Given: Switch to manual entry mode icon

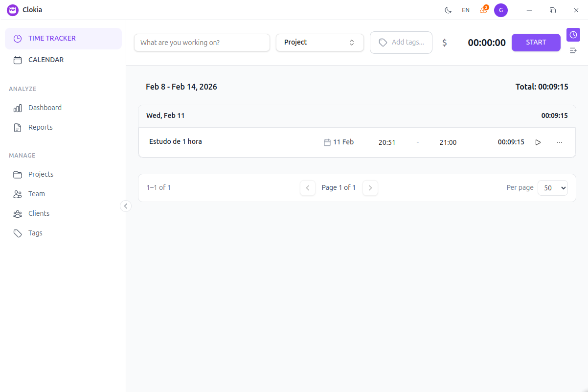Looking at the screenshot, I should coord(573,50).
